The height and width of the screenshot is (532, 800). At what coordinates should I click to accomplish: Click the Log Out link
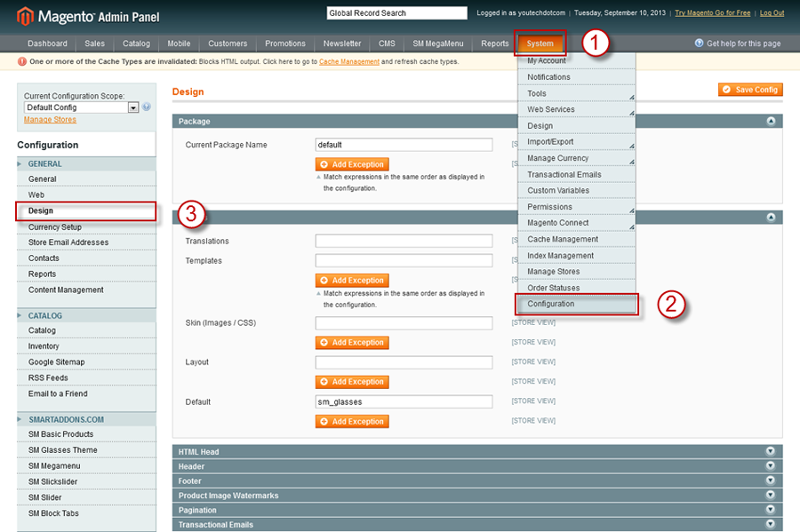point(772,12)
